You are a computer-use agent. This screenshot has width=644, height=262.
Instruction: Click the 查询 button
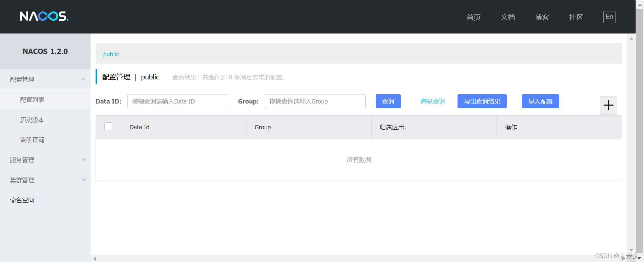click(x=388, y=101)
